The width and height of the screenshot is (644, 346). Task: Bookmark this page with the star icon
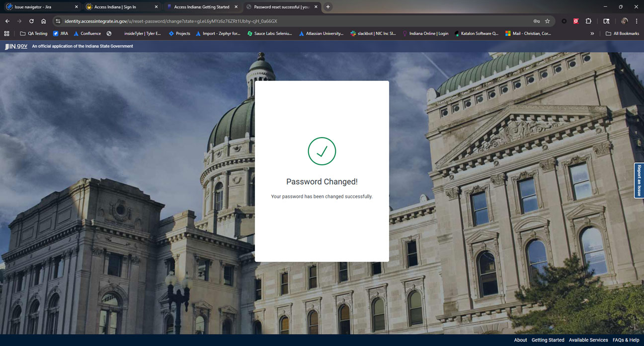[547, 21]
